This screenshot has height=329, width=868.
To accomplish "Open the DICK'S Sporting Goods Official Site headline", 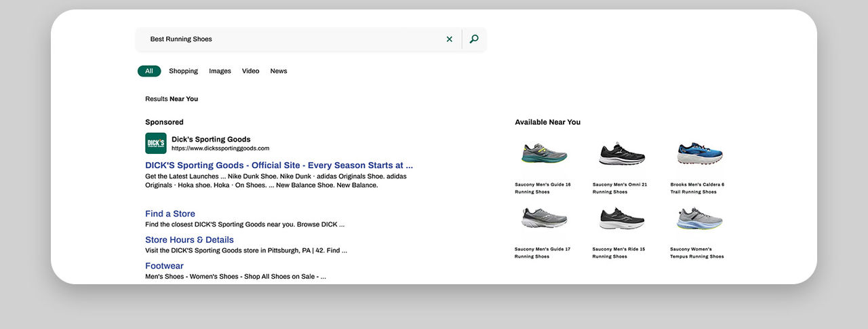I will (x=279, y=165).
